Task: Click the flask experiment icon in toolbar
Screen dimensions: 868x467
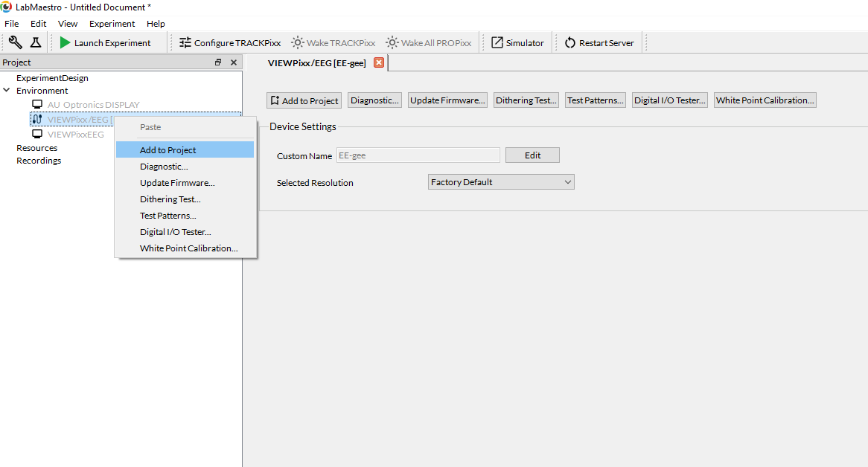Action: pyautogui.click(x=35, y=42)
